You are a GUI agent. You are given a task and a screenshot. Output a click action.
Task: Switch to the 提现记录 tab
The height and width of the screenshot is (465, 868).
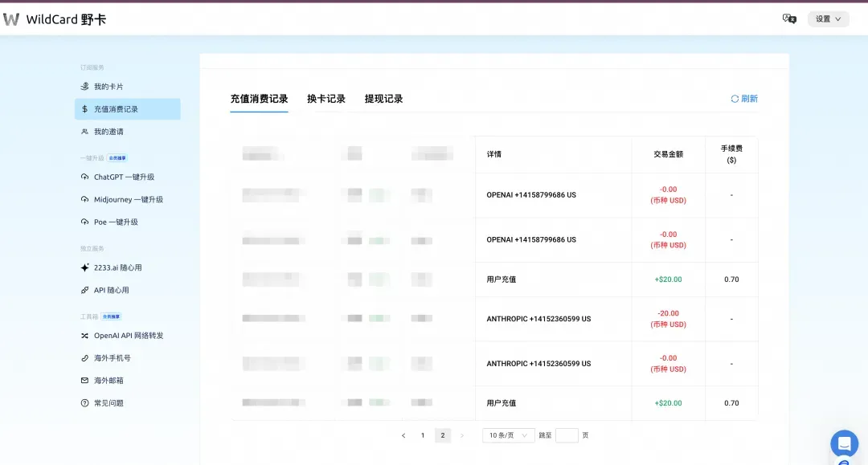(x=383, y=99)
